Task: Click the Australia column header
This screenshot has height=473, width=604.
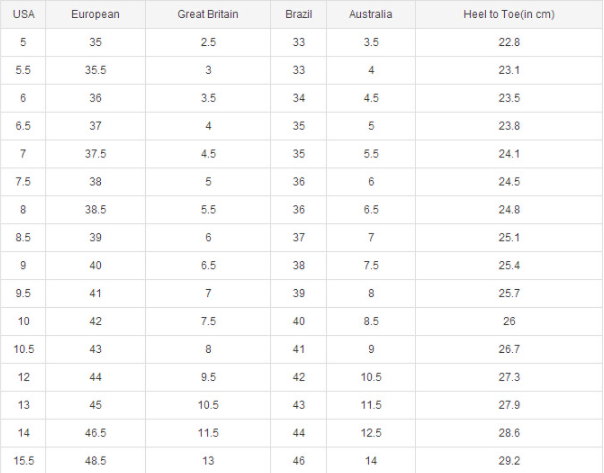Action: pyautogui.click(x=371, y=15)
